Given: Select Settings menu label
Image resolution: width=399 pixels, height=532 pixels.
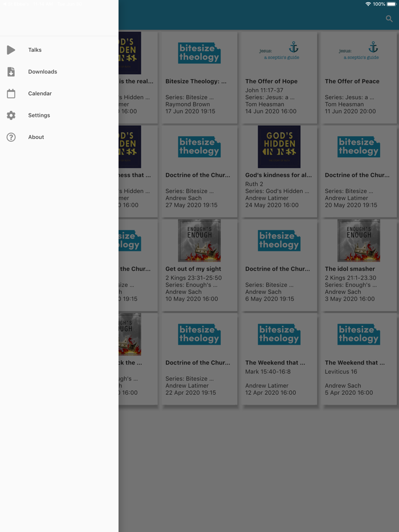Looking at the screenshot, I should (39, 116).
